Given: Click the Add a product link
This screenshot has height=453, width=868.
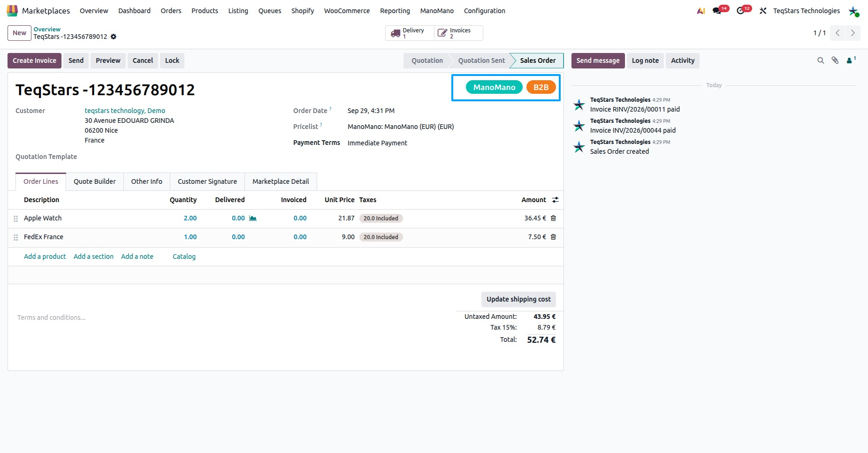Looking at the screenshot, I should pyautogui.click(x=45, y=257).
